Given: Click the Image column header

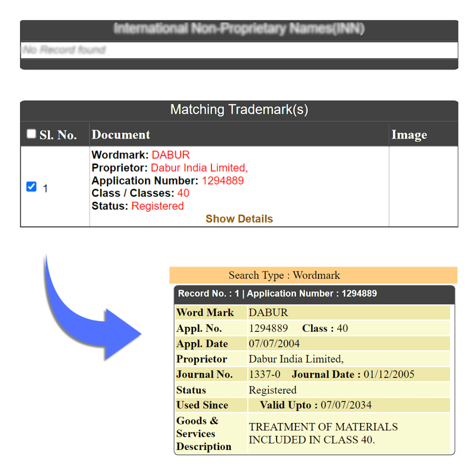Looking at the screenshot, I should tap(409, 135).
